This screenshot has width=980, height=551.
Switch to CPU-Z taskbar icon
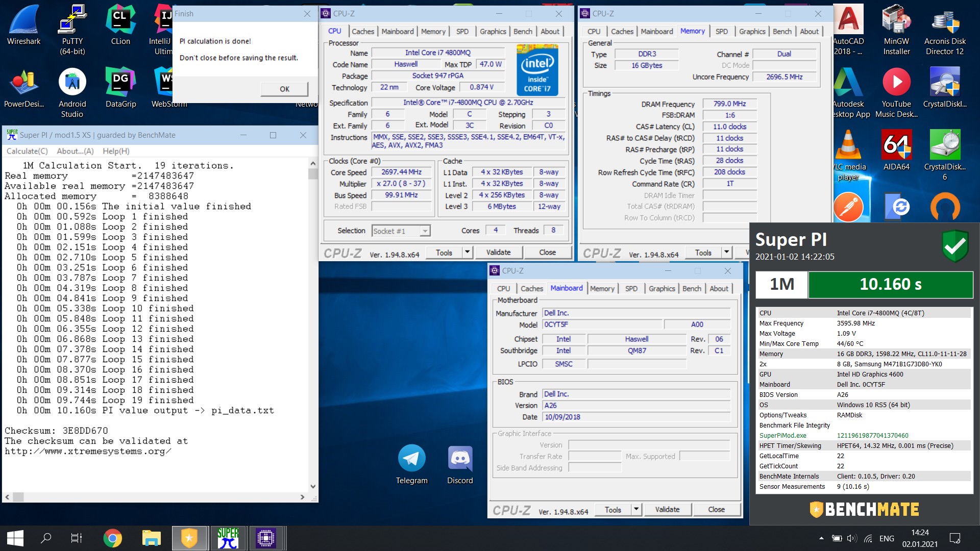pyautogui.click(x=266, y=538)
